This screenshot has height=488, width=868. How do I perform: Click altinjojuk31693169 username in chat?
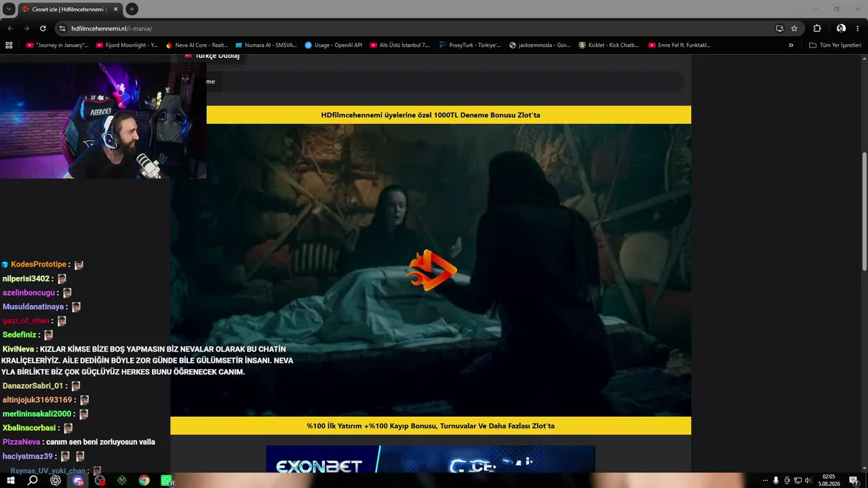(37, 400)
